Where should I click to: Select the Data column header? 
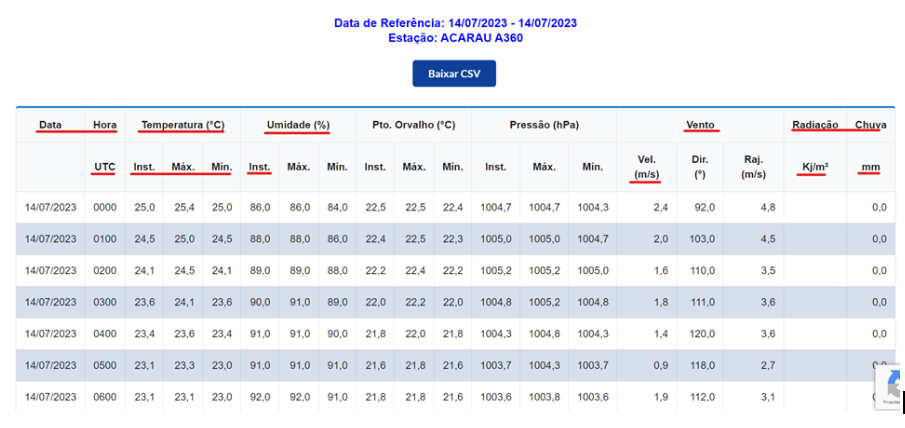tap(50, 125)
